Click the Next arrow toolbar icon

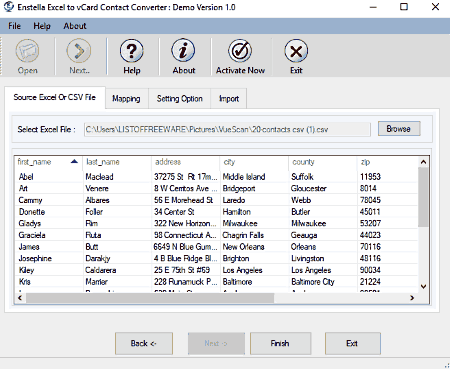(79, 51)
